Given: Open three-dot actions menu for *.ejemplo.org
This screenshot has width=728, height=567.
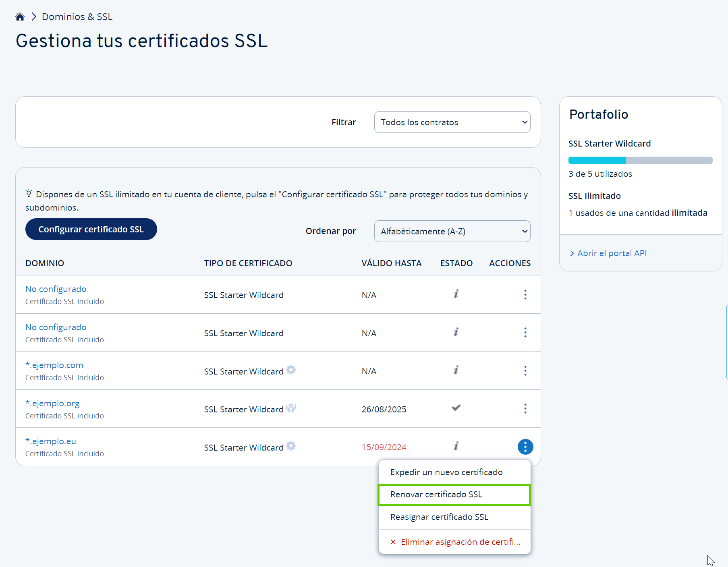Looking at the screenshot, I should 525,409.
